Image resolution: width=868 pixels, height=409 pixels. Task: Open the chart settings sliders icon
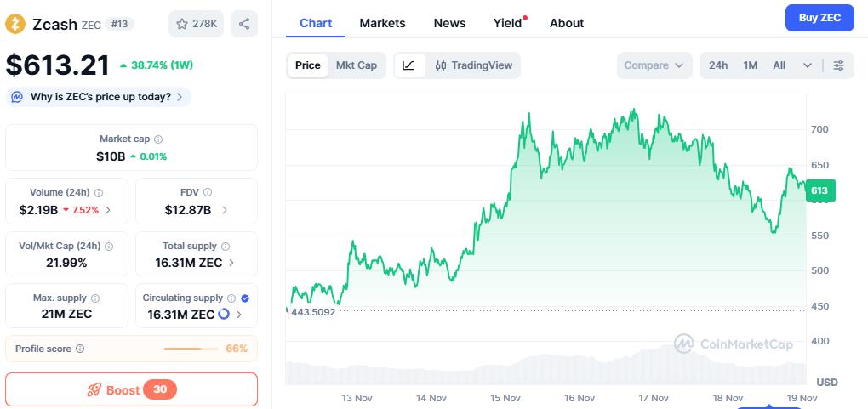[x=838, y=65]
